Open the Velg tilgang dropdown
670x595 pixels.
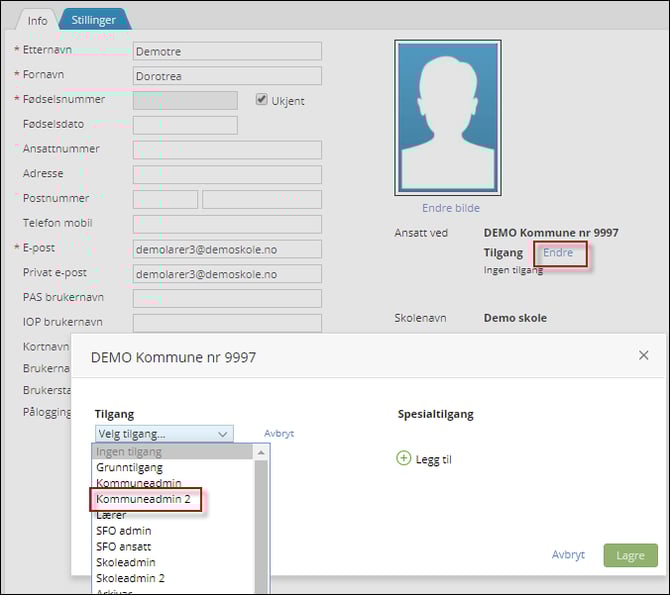164,434
